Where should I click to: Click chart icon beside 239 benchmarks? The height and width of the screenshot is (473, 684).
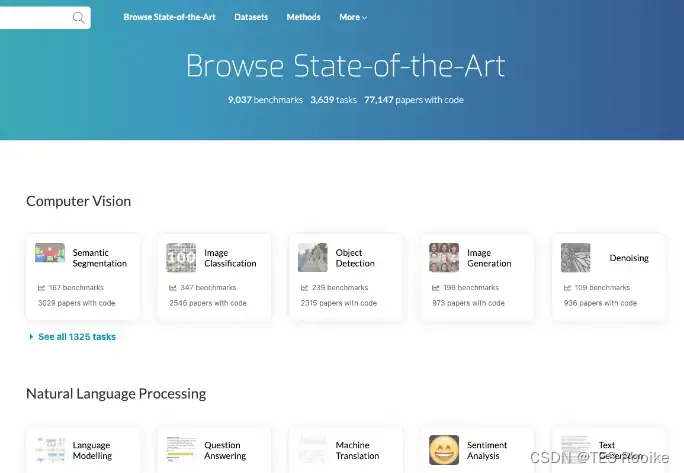[x=304, y=288]
